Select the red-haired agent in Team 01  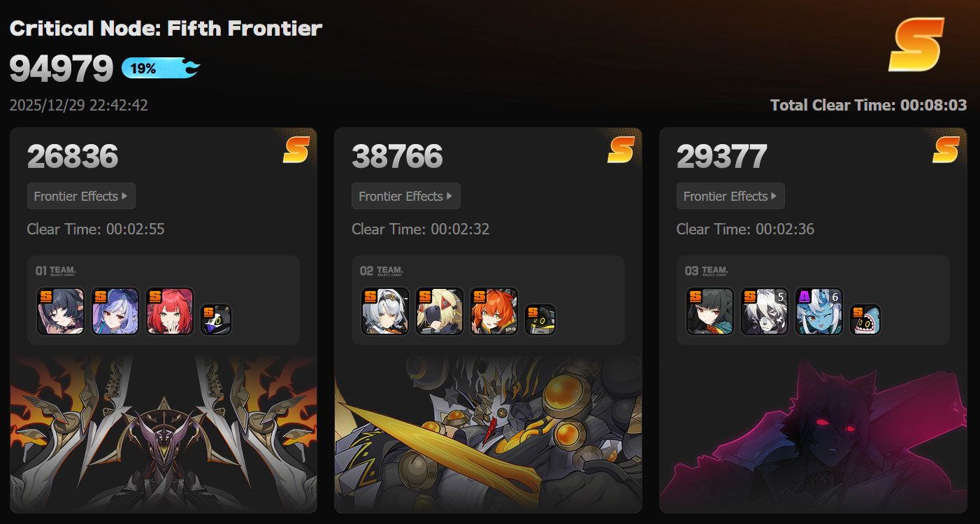[x=170, y=311]
